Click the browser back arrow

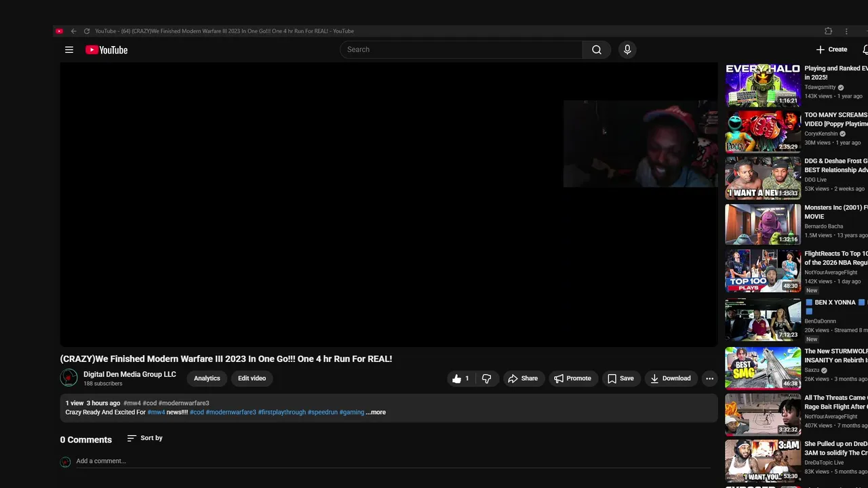point(73,31)
